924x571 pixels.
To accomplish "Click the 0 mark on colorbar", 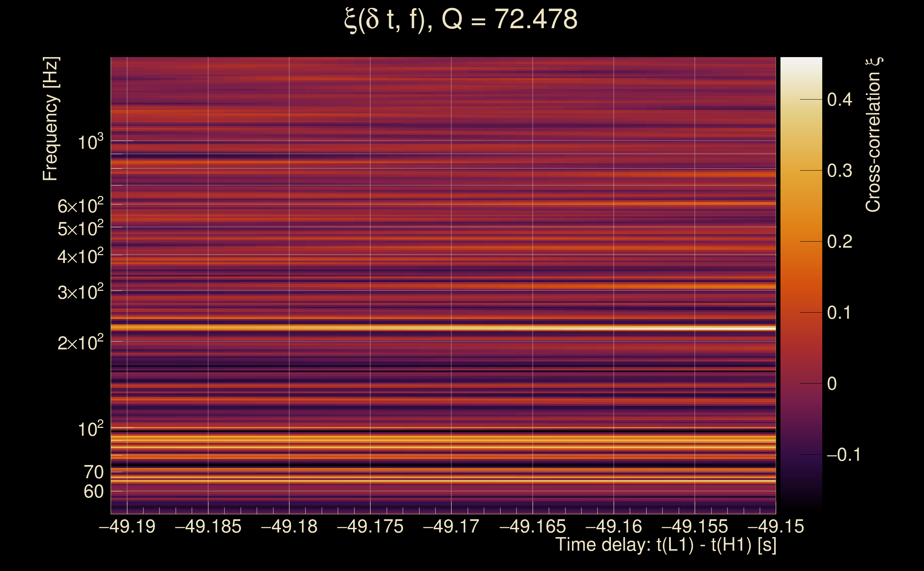I will point(832,384).
